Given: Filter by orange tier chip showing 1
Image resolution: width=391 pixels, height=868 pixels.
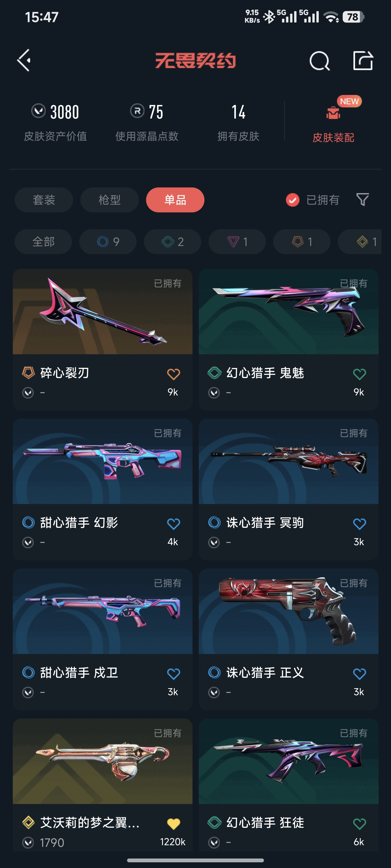Looking at the screenshot, I should coord(302,242).
